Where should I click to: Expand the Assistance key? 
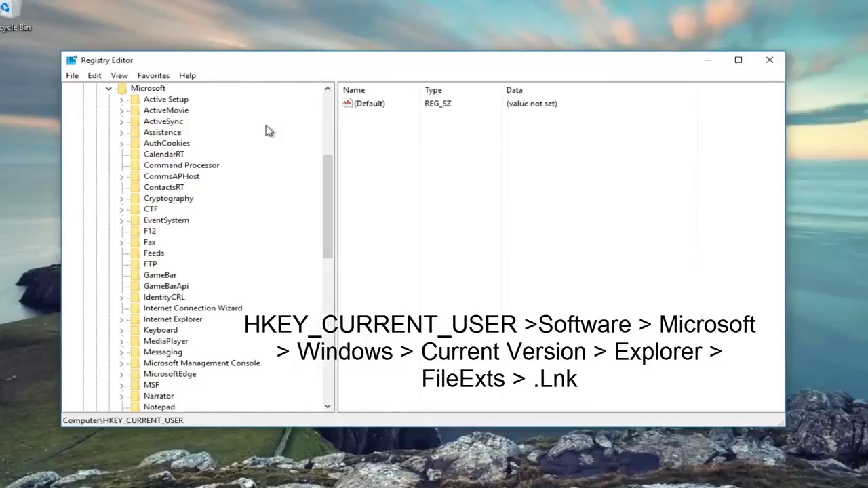pos(121,132)
